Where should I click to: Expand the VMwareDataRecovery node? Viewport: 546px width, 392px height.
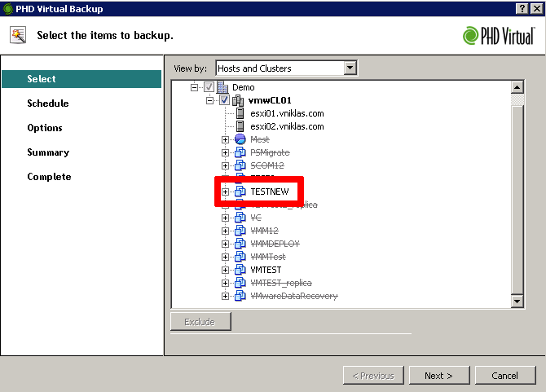[x=225, y=296]
